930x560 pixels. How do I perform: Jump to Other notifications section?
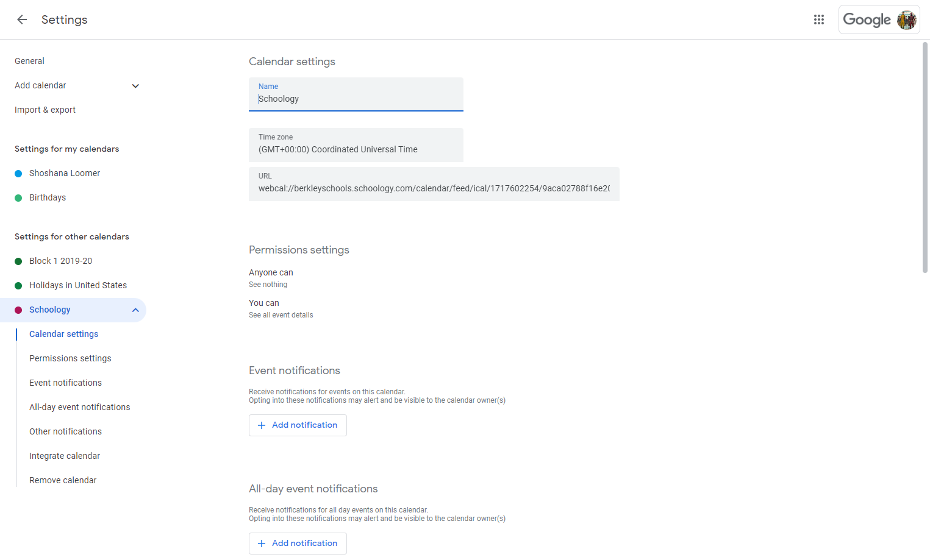click(65, 431)
